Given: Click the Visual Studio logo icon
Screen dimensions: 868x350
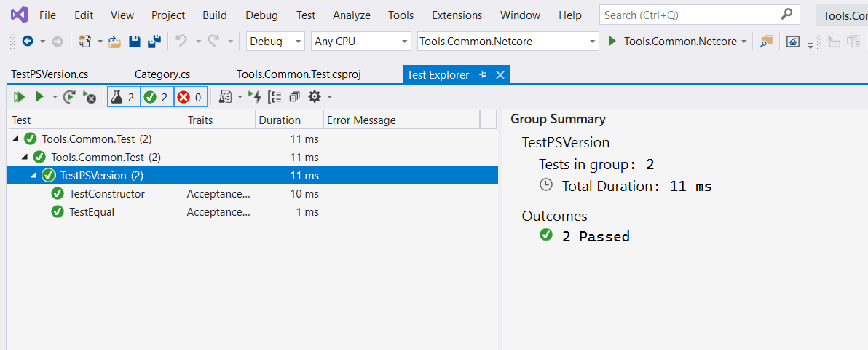Looking at the screenshot, I should (19, 15).
